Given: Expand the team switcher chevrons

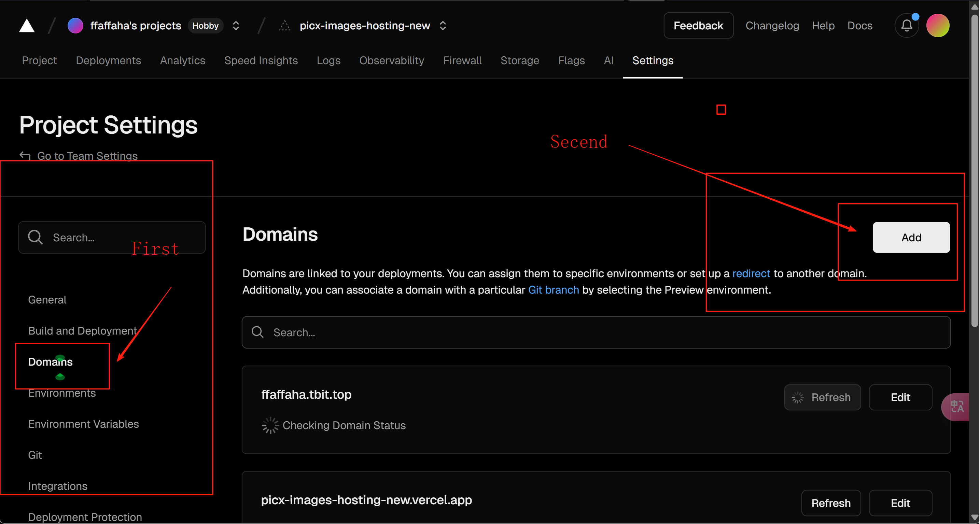Looking at the screenshot, I should pyautogui.click(x=236, y=26).
